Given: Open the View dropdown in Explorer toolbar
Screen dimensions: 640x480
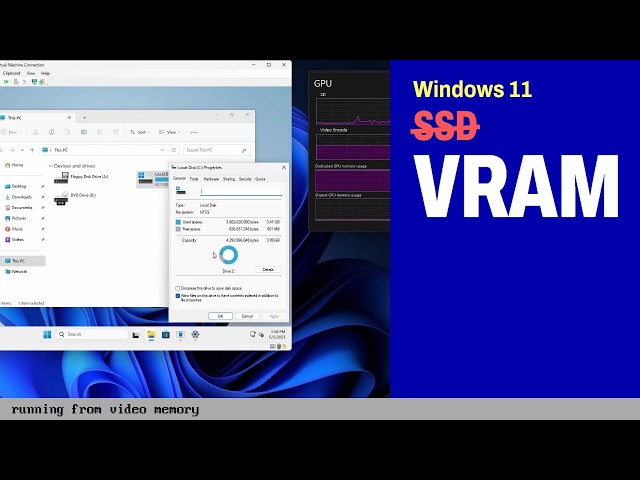Looking at the screenshot, I should pyautogui.click(x=169, y=132).
